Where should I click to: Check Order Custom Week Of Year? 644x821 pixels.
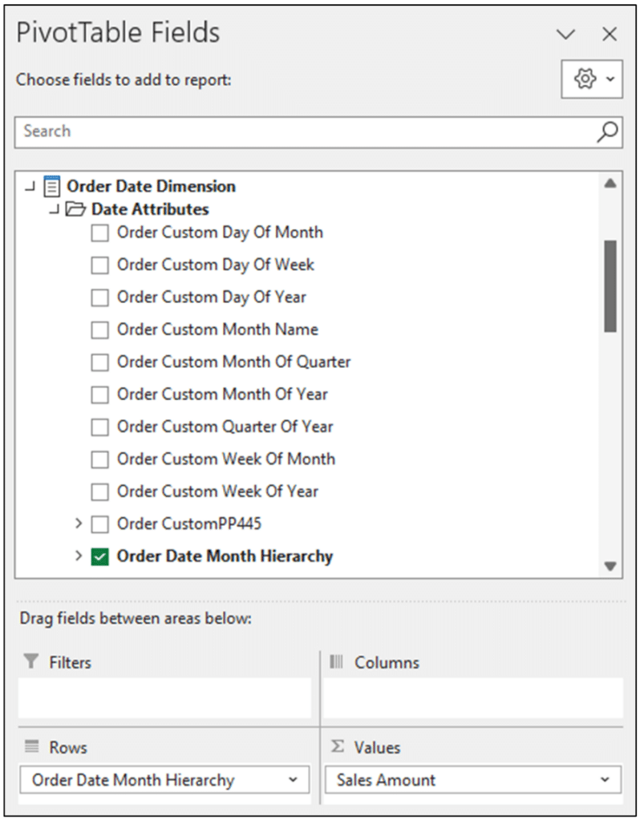coord(99,491)
